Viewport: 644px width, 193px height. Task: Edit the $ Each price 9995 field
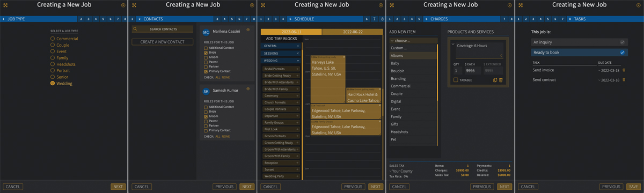(x=472, y=70)
